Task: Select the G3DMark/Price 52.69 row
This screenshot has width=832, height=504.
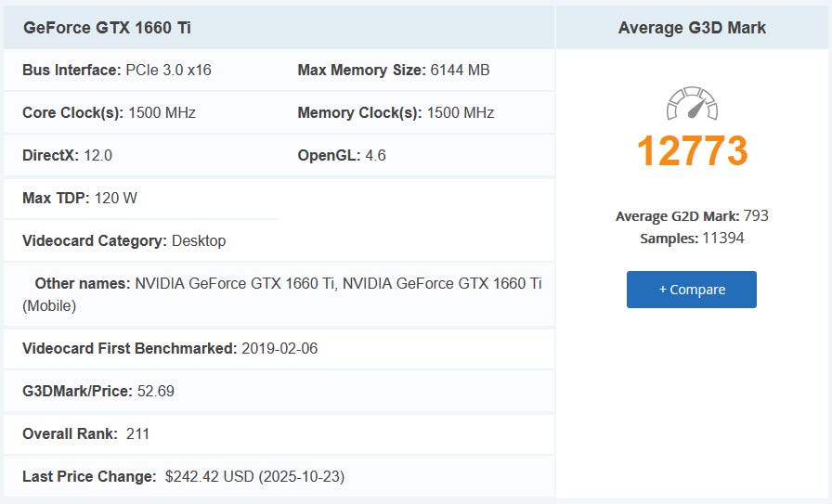Action: [x=98, y=391]
